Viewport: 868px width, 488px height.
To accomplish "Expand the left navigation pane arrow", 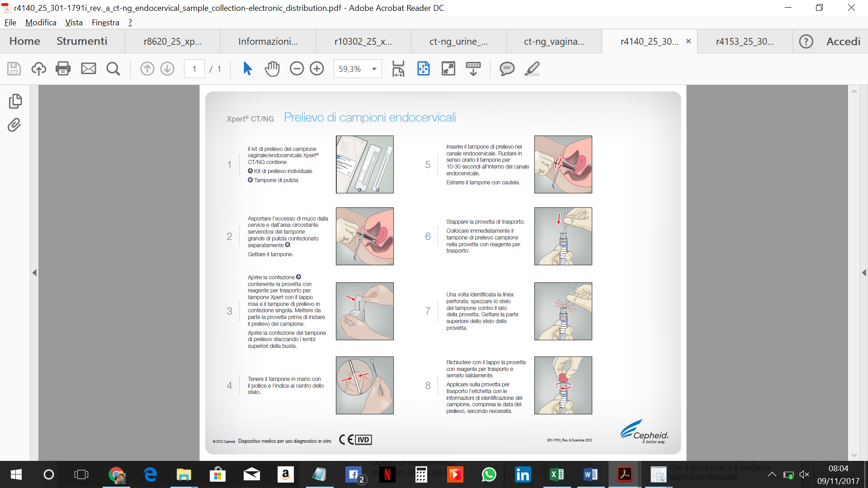I will coord(34,272).
